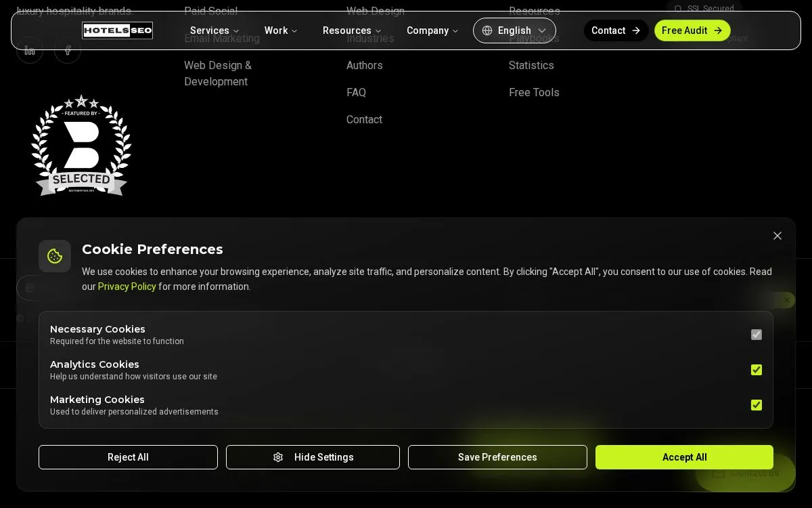Image resolution: width=812 pixels, height=508 pixels.
Task: Click the Necessary Cookies label
Action: 97,329
